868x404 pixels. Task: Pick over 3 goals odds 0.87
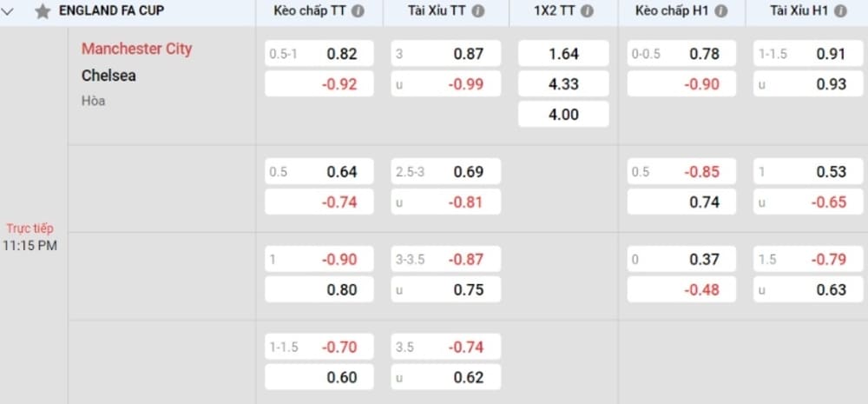pyautogui.click(x=445, y=54)
